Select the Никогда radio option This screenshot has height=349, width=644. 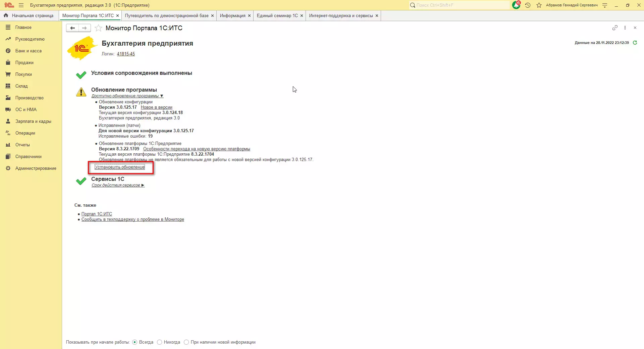pos(160,342)
